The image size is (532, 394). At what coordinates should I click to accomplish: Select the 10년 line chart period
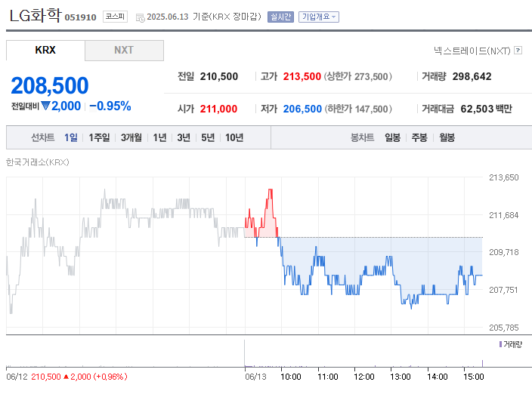(234, 137)
